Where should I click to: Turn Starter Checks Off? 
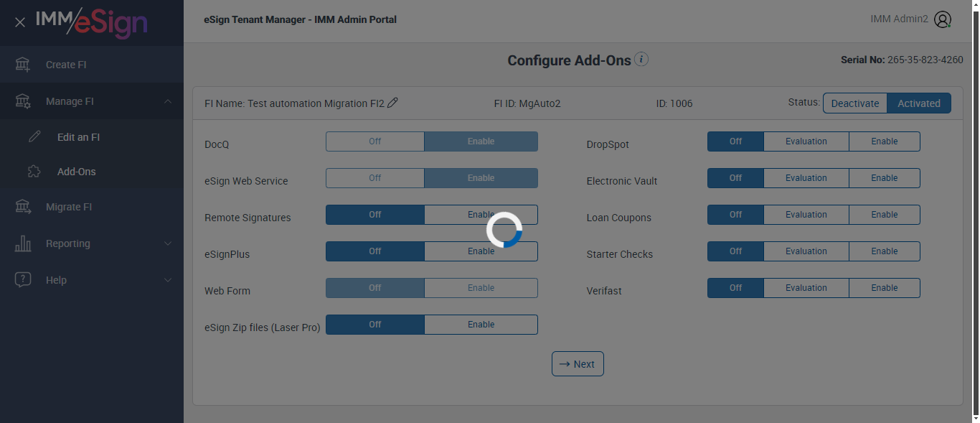[x=736, y=251]
